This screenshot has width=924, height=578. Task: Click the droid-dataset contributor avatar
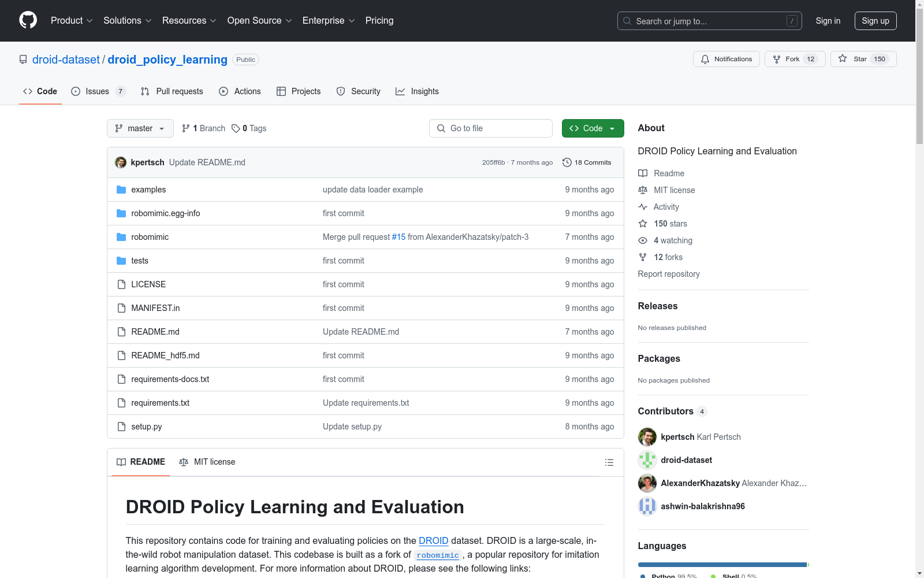tap(647, 460)
